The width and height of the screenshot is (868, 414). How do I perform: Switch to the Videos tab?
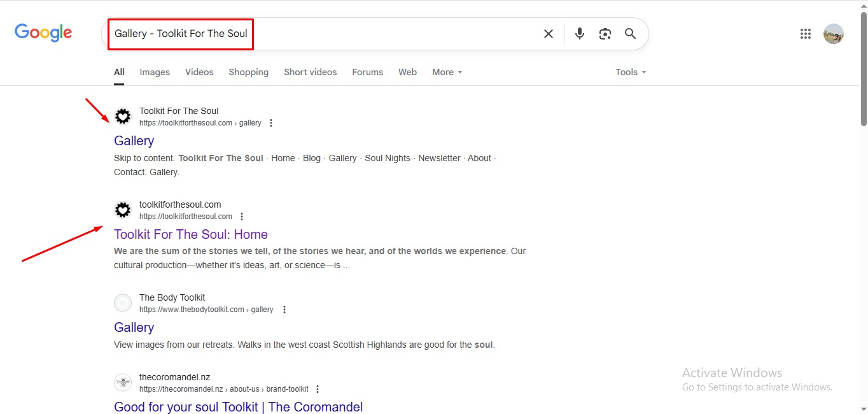point(199,72)
